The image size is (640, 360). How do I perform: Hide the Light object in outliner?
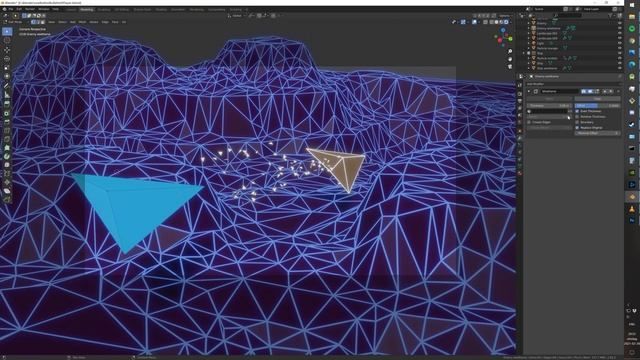[x=620, y=43]
